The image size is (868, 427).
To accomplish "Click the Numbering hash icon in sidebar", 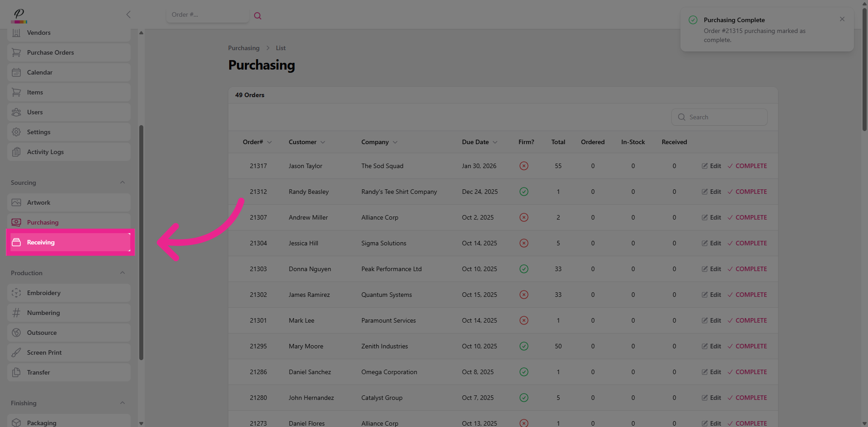I will pyautogui.click(x=16, y=313).
